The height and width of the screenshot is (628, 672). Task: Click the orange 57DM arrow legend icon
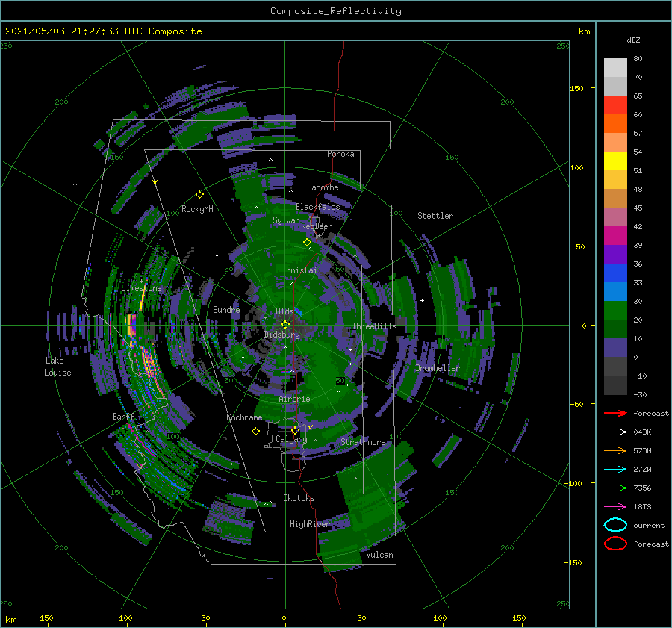click(615, 450)
